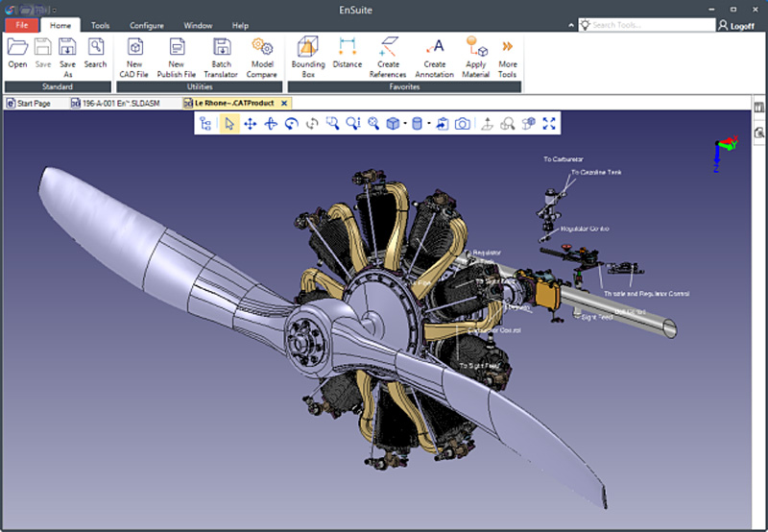Open the Configure ribbon tab
The width and height of the screenshot is (768, 532).
click(146, 26)
